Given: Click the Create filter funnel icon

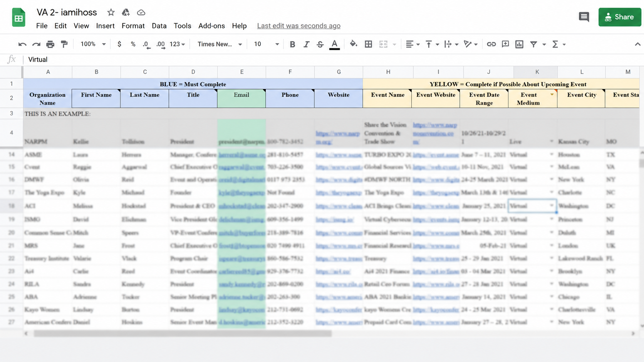Looking at the screenshot, I should coord(533,44).
